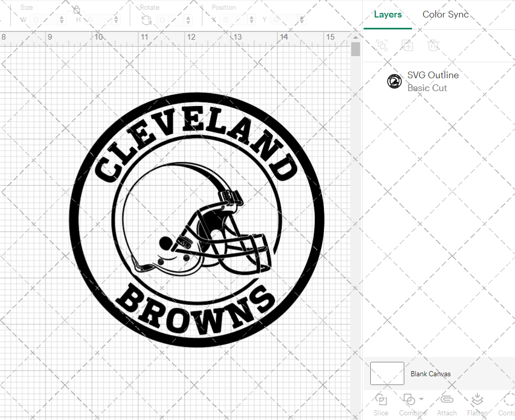This screenshot has width=515, height=420.
Task: Click the stepper arrows beside the Rotate field
Action: click(x=188, y=20)
